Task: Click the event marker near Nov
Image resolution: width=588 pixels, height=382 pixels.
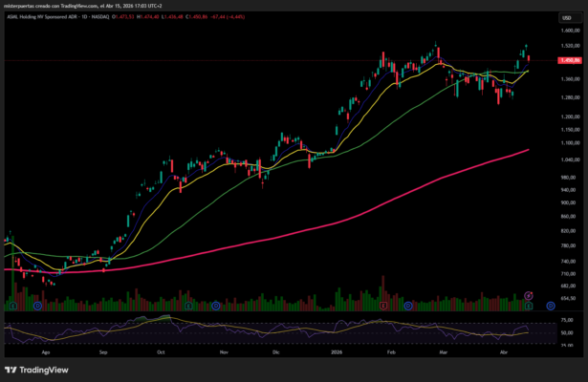Action: 216,306
